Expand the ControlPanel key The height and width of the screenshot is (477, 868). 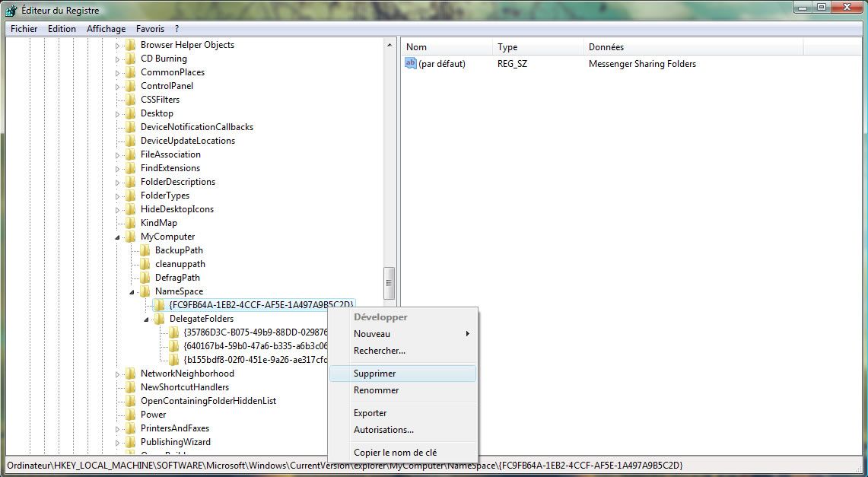click(117, 86)
